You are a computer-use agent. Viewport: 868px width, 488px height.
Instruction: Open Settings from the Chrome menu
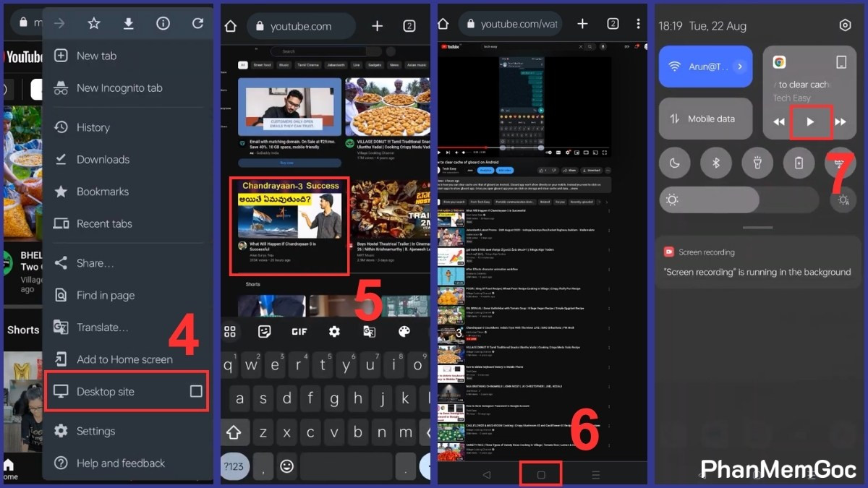tap(128, 431)
